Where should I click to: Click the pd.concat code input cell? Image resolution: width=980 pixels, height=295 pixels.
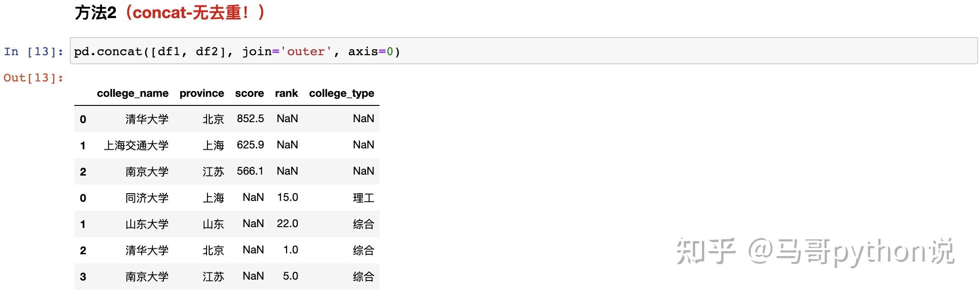523,51
